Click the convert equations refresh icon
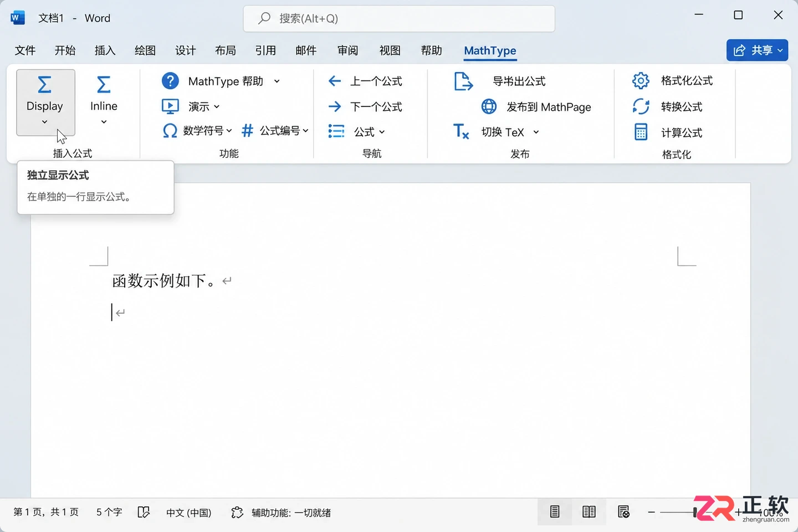Viewport: 798px width, 532px height. click(x=641, y=106)
